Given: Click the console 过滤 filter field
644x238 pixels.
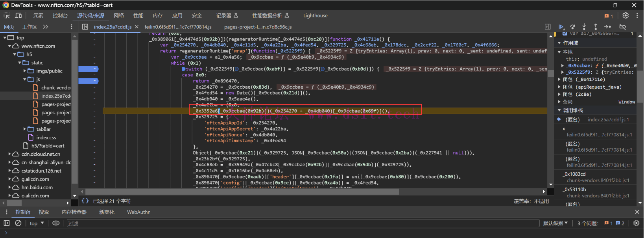Looking at the screenshot, I should (x=303, y=223).
